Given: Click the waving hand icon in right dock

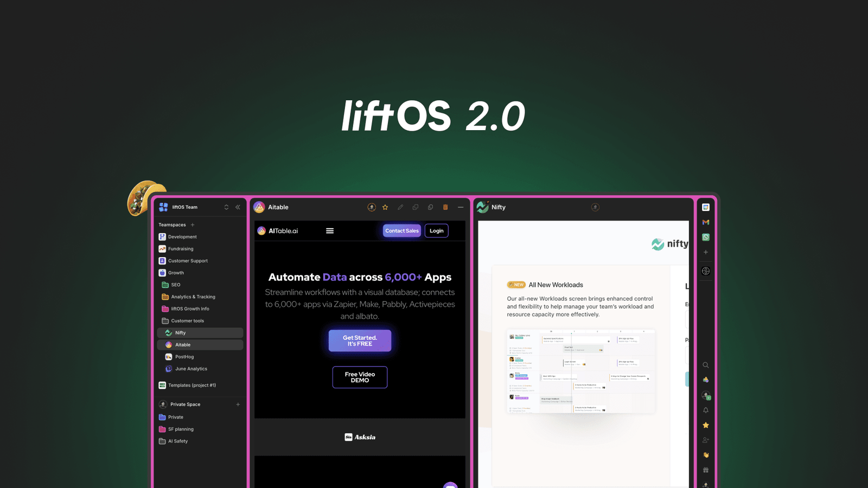Looking at the screenshot, I should [x=706, y=455].
